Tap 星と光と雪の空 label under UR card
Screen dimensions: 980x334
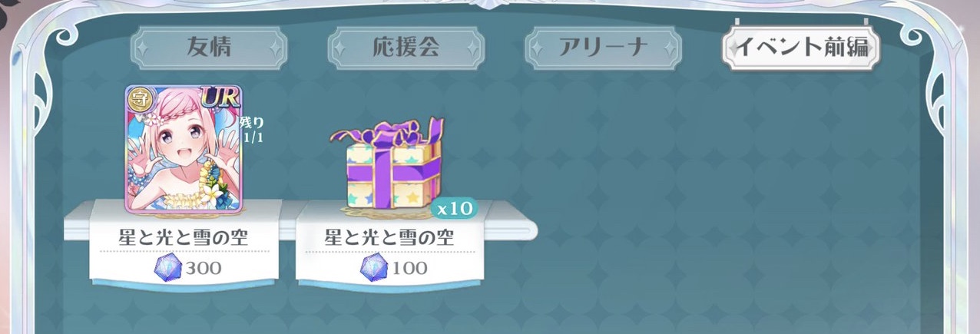(183, 237)
